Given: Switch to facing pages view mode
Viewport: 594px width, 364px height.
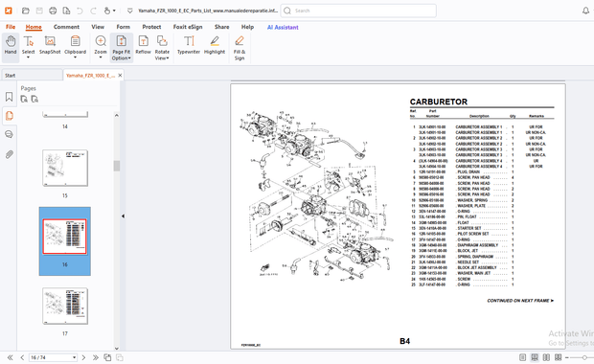Looking at the screenshot, I should [x=546, y=357].
